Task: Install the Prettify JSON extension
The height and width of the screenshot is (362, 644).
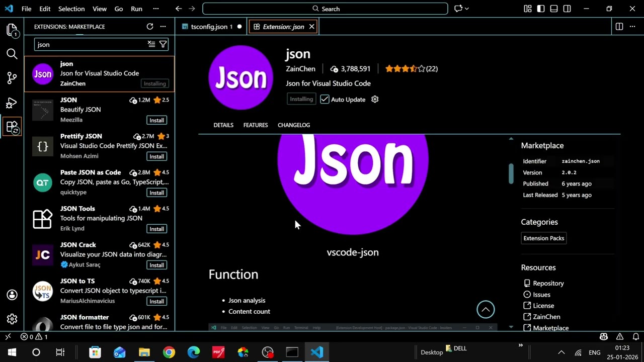Action: (156, 156)
